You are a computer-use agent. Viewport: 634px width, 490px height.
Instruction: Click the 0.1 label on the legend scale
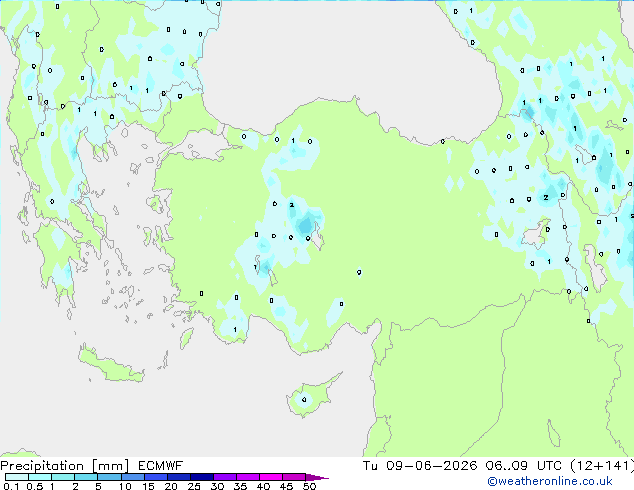[11, 486]
